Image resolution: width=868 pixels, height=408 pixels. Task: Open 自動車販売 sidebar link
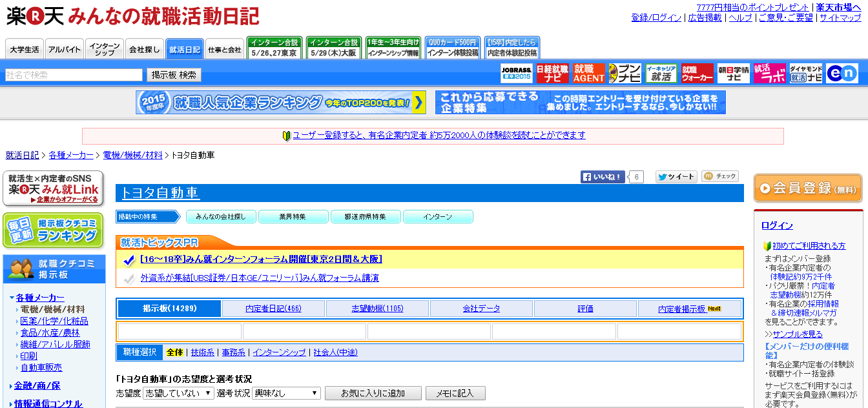pos(41,367)
